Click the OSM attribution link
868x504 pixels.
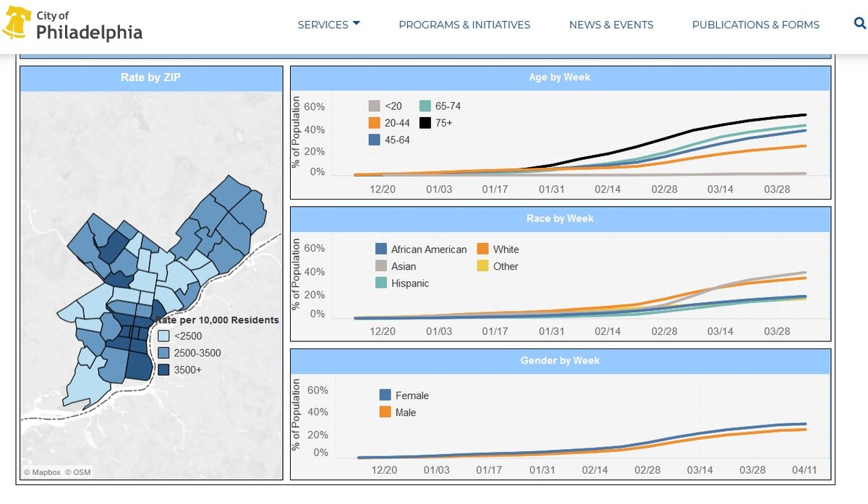(x=78, y=472)
